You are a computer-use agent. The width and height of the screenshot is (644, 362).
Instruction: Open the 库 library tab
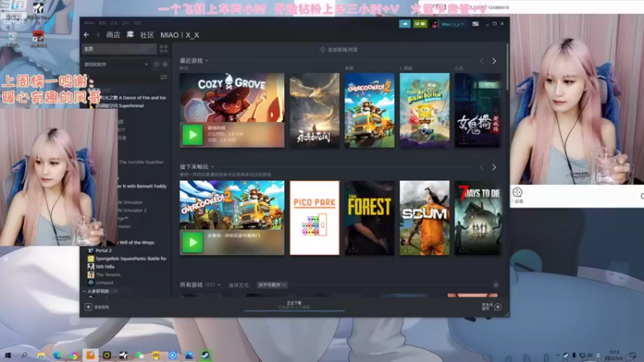pyautogui.click(x=130, y=35)
